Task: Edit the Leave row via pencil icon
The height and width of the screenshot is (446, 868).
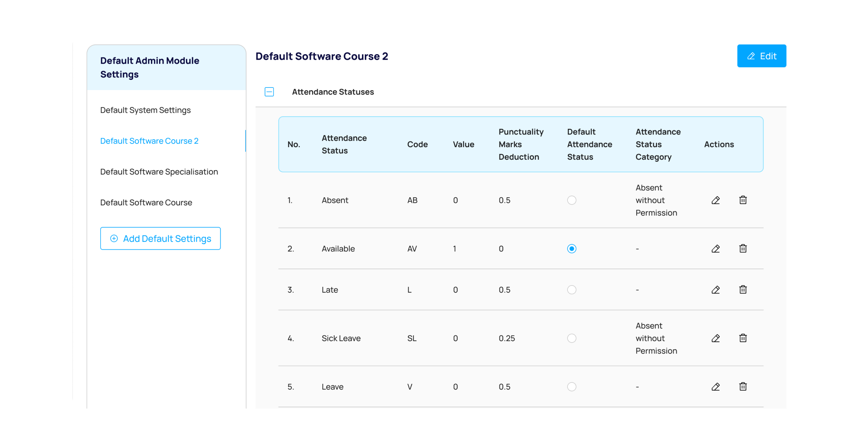Action: [715, 387]
